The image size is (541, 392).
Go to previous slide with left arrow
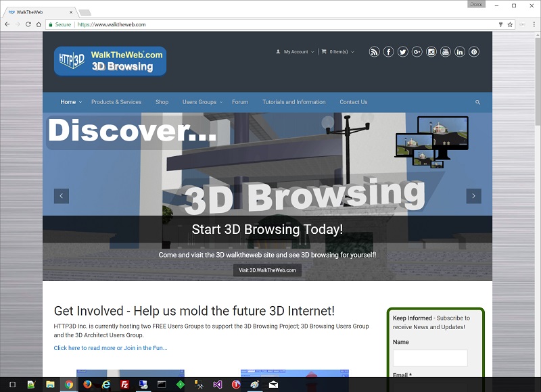[x=62, y=196]
